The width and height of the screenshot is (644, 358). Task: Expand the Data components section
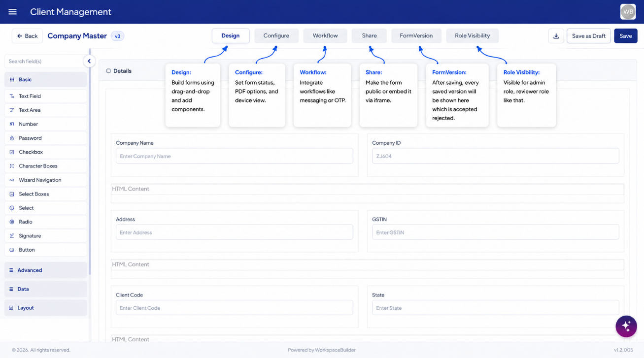tap(45, 289)
